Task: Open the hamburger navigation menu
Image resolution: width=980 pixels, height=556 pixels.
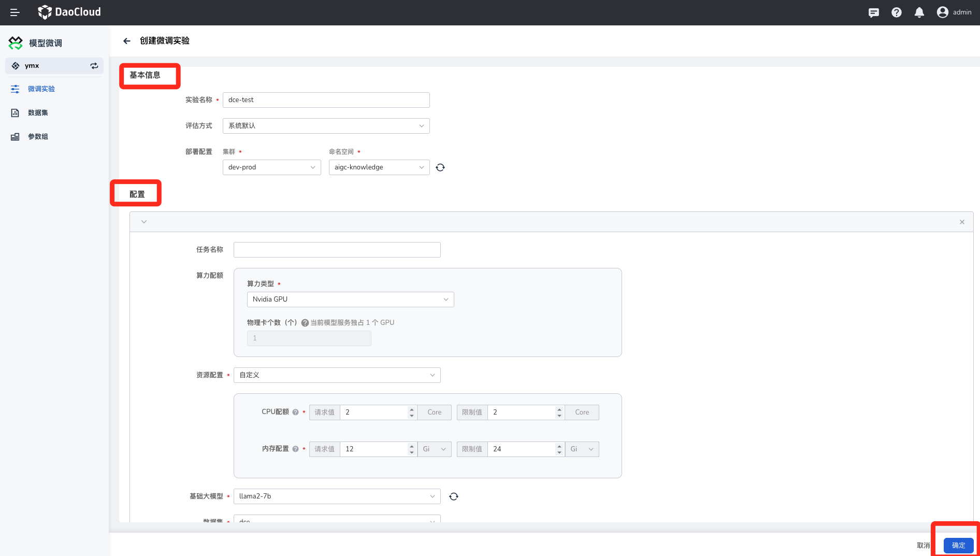Action: [15, 12]
